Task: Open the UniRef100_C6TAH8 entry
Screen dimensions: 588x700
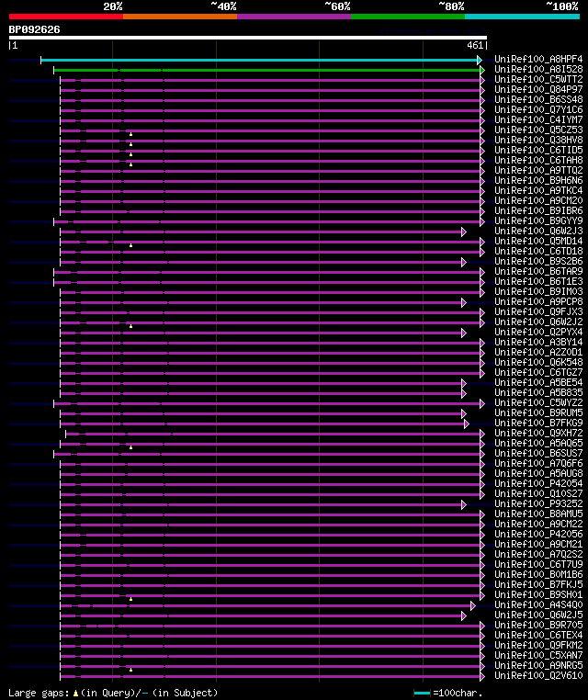Action: 538,160
